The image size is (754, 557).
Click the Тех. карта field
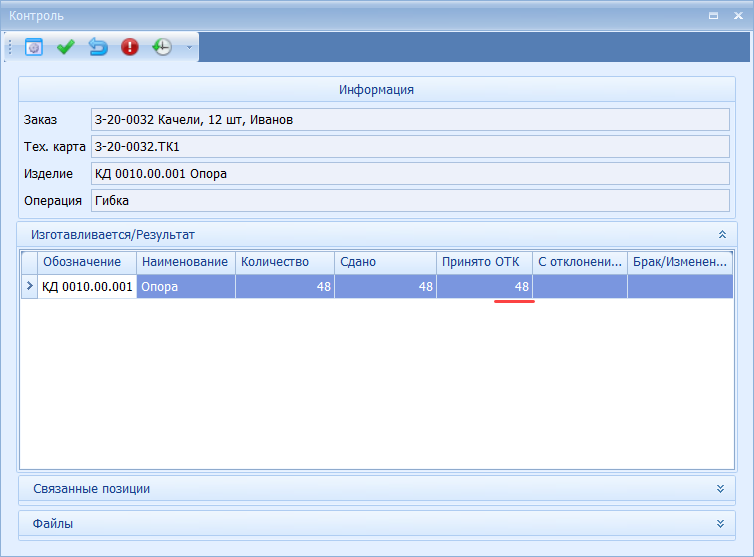tap(409, 147)
